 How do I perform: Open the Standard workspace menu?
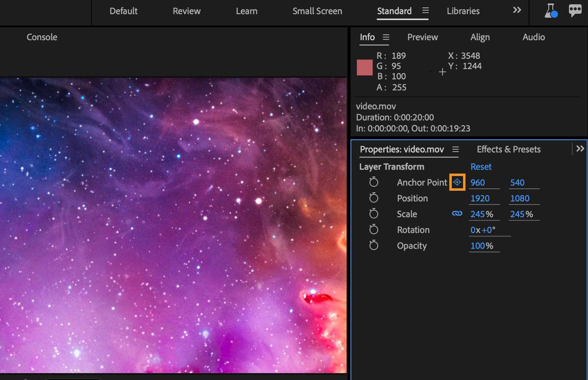click(425, 11)
